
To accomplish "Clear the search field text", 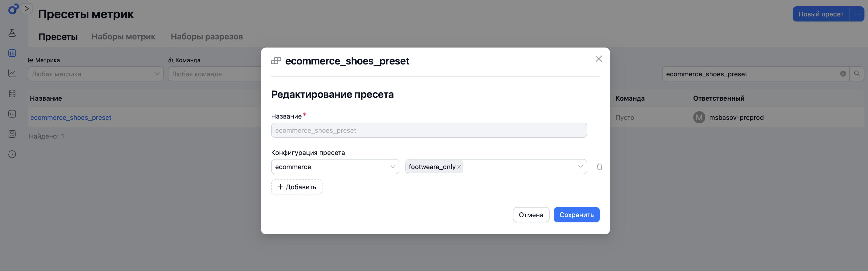I will (x=843, y=74).
